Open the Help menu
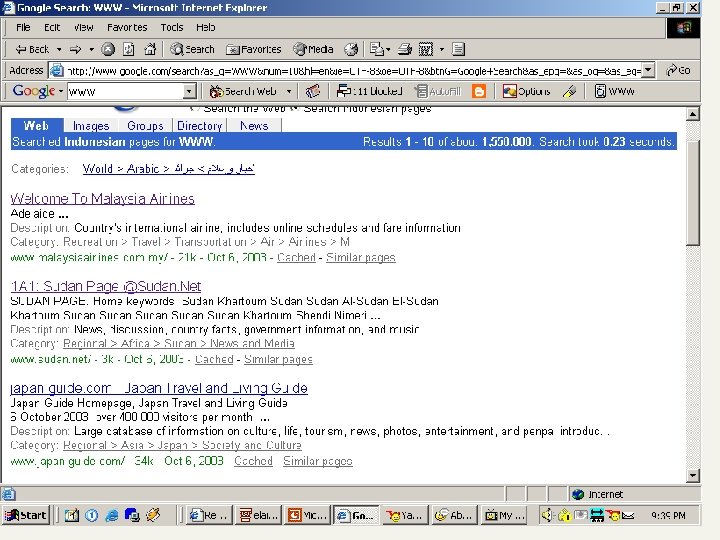The width and height of the screenshot is (720, 540). click(x=205, y=28)
